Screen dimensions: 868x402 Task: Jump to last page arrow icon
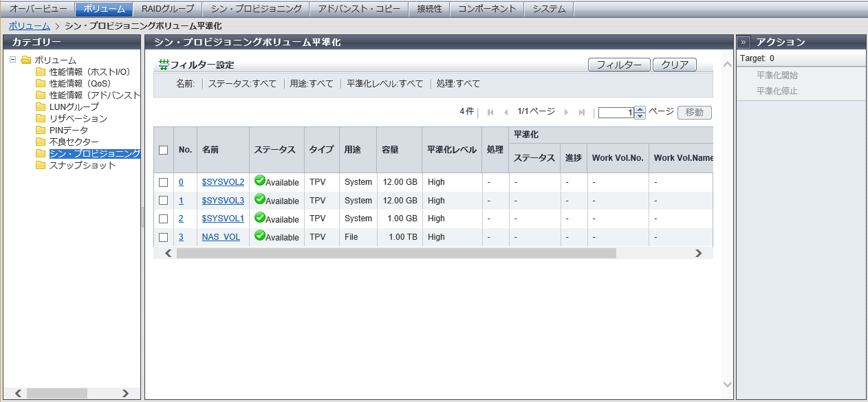(x=582, y=113)
